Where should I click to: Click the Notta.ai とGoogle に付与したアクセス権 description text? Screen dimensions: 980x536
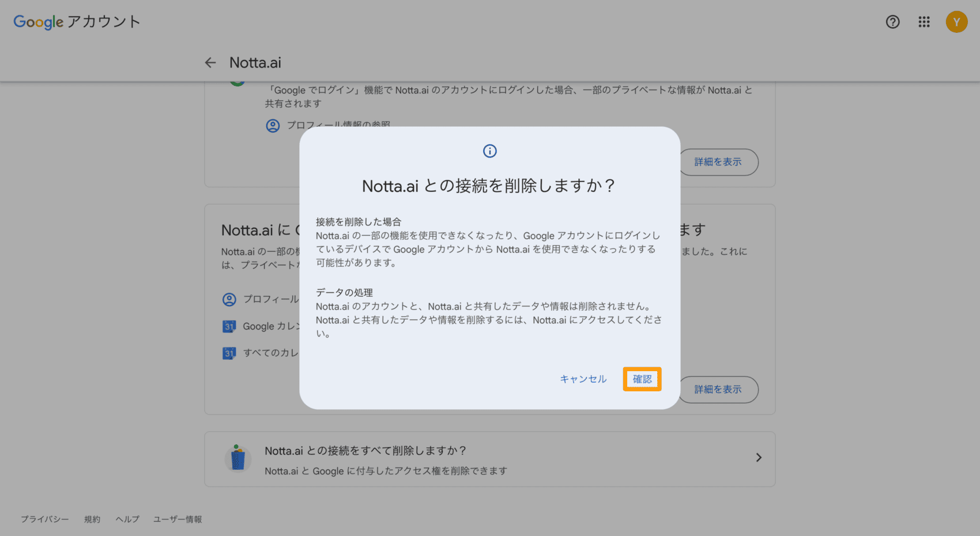pos(386,471)
